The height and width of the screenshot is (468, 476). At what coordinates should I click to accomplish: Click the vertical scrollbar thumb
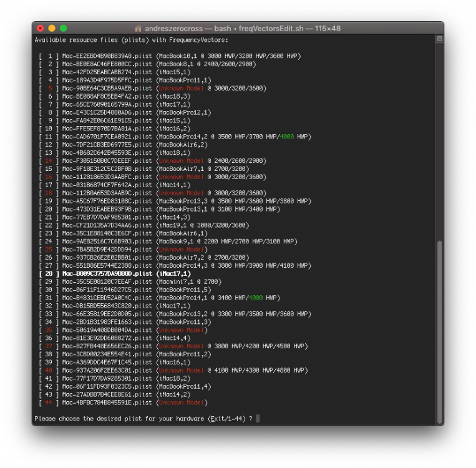tap(439, 331)
